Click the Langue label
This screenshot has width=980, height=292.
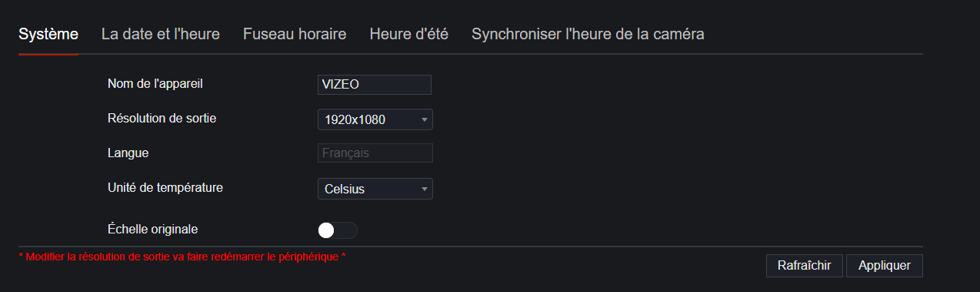coord(128,153)
